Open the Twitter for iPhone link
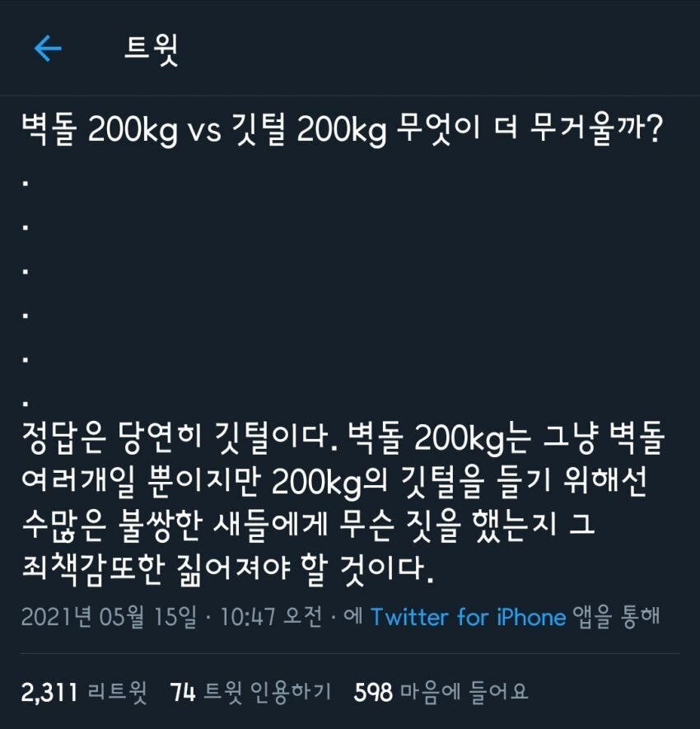The height and width of the screenshot is (729, 700). pos(468,618)
